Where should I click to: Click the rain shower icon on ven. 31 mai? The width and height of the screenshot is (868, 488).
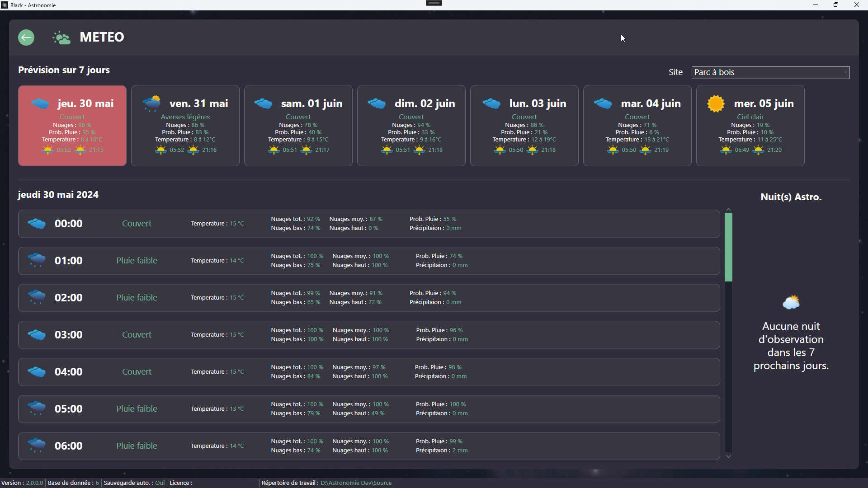151,103
